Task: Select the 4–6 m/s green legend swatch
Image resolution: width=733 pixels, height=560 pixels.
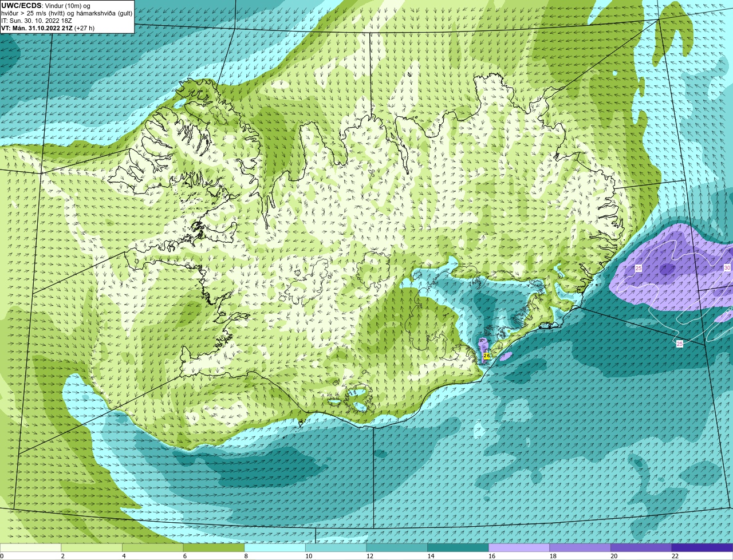Action: [x=152, y=547]
